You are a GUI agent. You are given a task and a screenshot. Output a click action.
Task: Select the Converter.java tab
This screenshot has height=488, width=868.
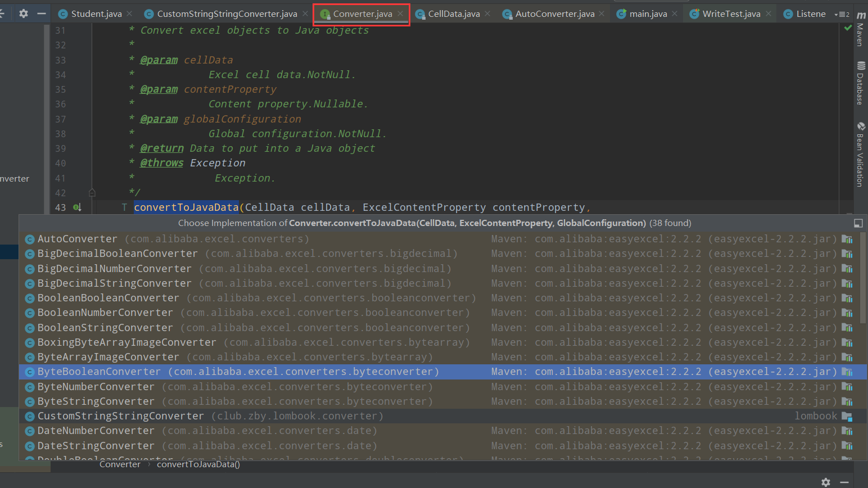362,13
